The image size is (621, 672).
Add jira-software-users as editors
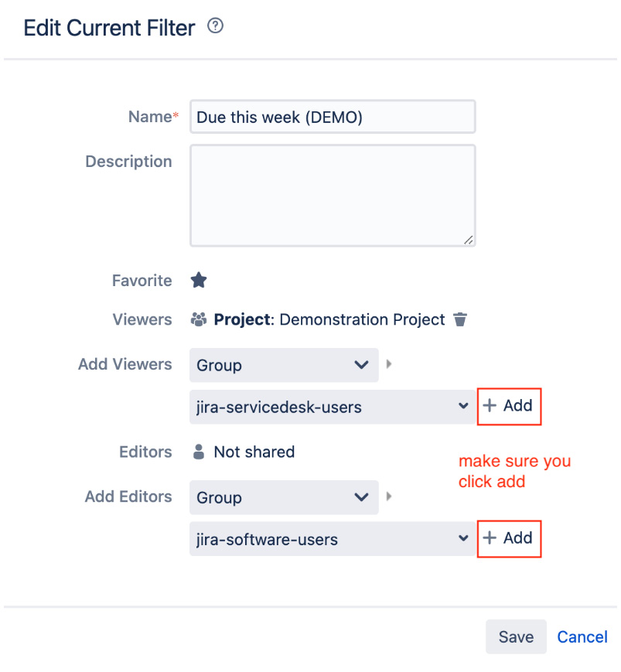point(509,539)
